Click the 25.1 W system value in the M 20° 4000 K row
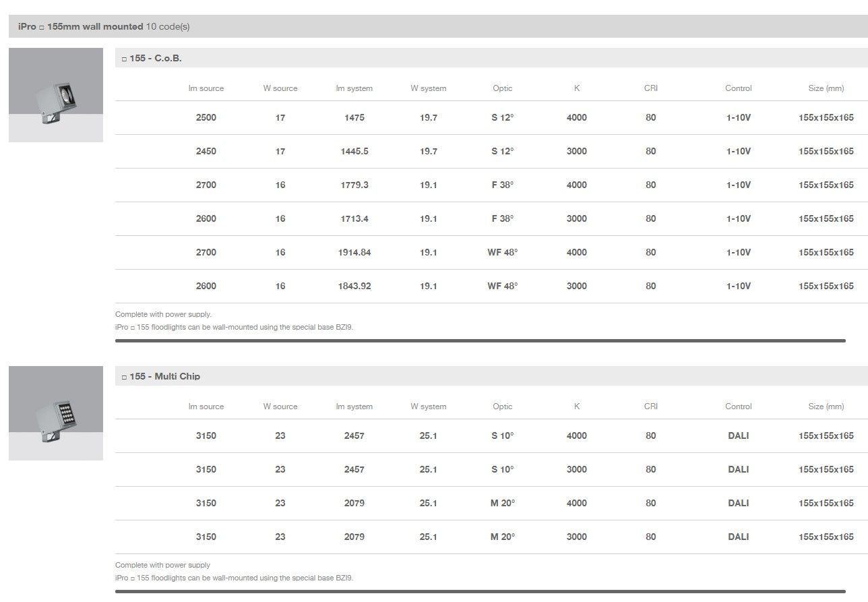The image size is (868, 602). tap(429, 503)
